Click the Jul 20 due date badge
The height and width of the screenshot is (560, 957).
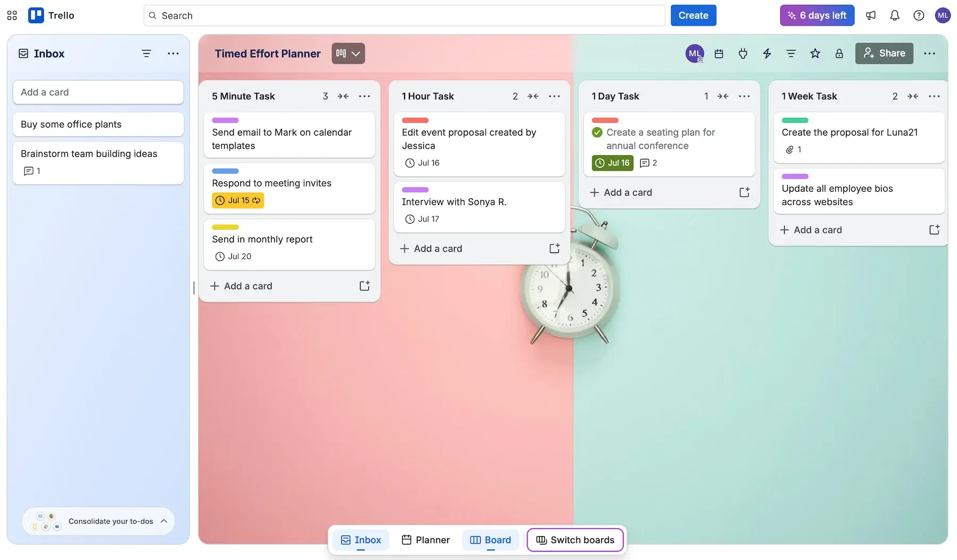coord(233,256)
